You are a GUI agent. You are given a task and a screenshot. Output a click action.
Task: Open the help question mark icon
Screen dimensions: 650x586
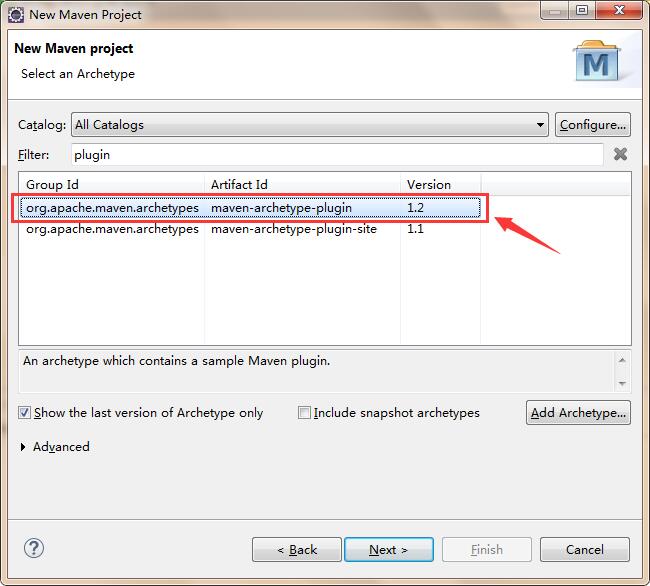click(34, 548)
